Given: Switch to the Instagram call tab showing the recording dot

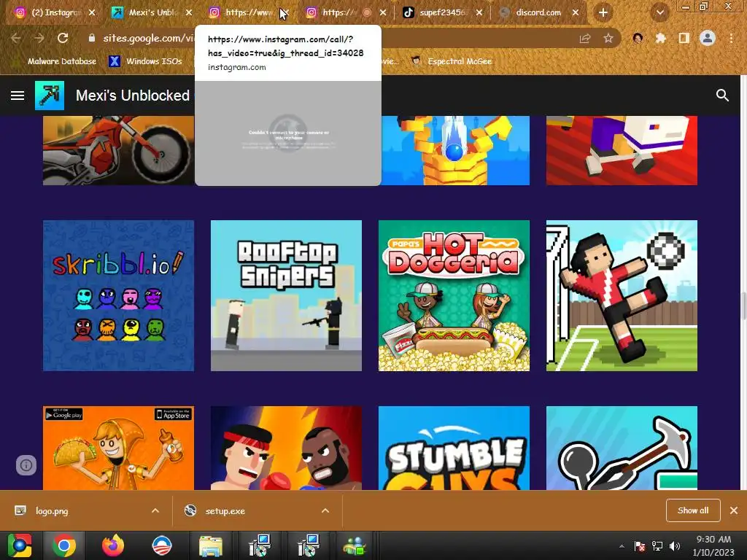Looking at the screenshot, I should click(x=345, y=13).
